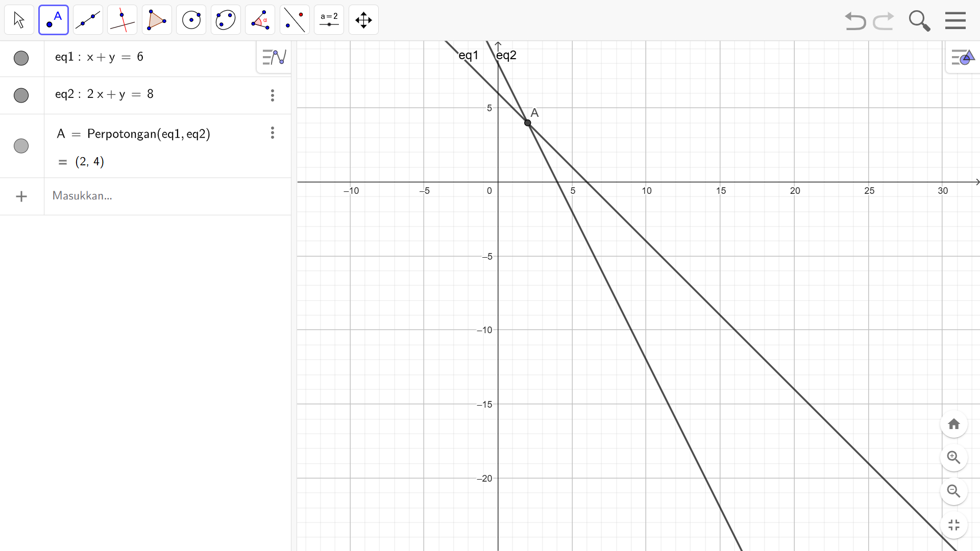The height and width of the screenshot is (551, 980).
Task: Pick the Circle with center tool
Action: click(191, 20)
